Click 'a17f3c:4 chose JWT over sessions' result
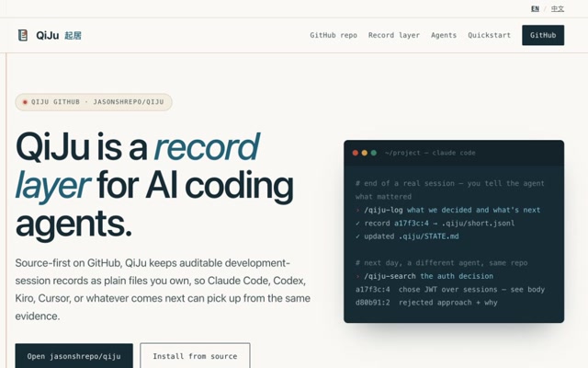Viewport: 588px width, 368px height. (450, 290)
